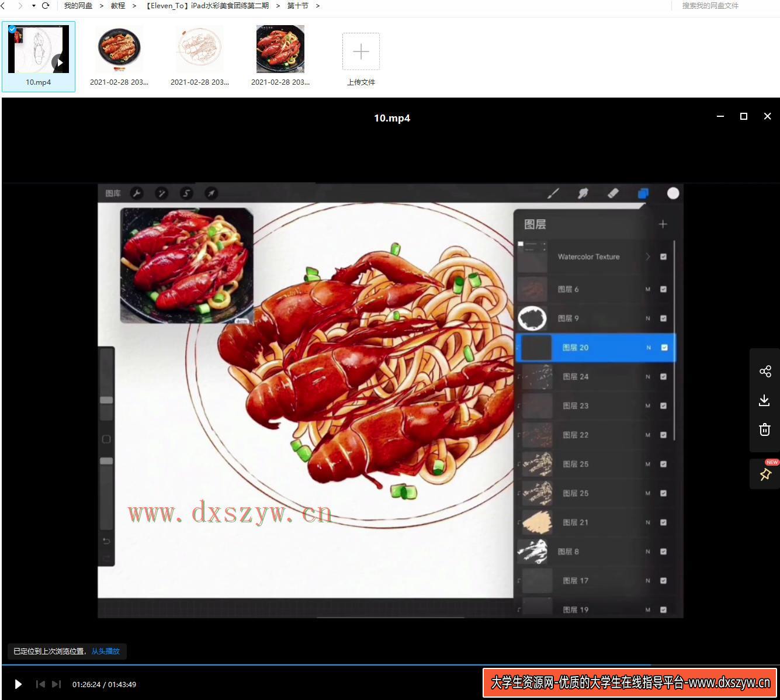Navigate to iPad水彩美食团练第二期 breadcrumb
The height and width of the screenshot is (700, 780).
tap(207, 6)
